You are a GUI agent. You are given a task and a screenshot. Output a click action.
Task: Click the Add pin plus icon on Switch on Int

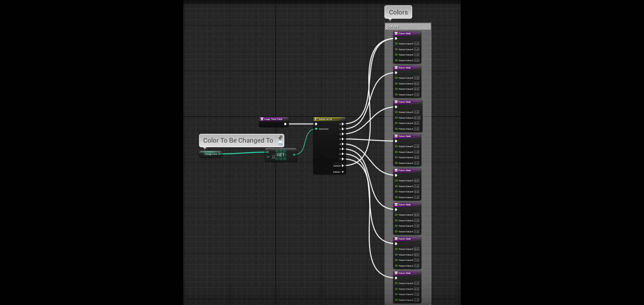(343, 172)
